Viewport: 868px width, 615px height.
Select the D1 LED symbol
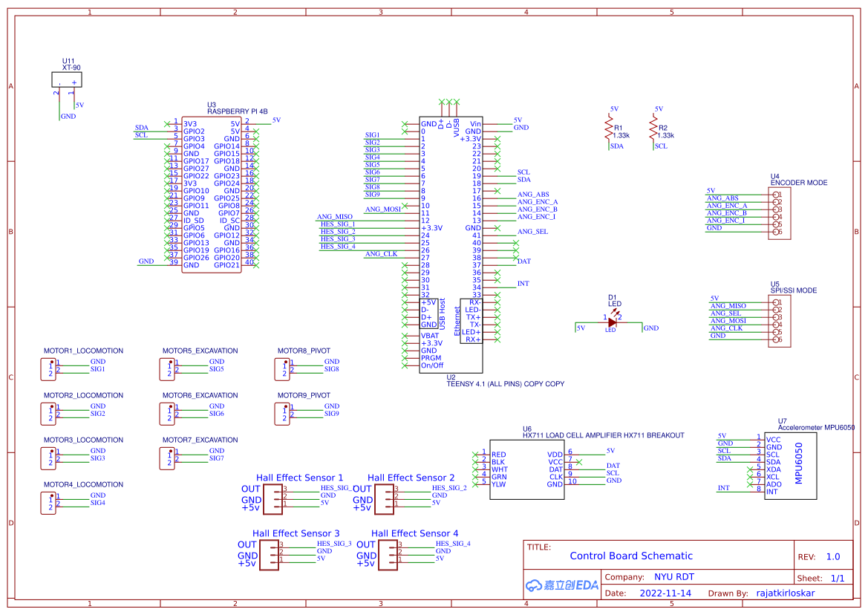(x=610, y=322)
